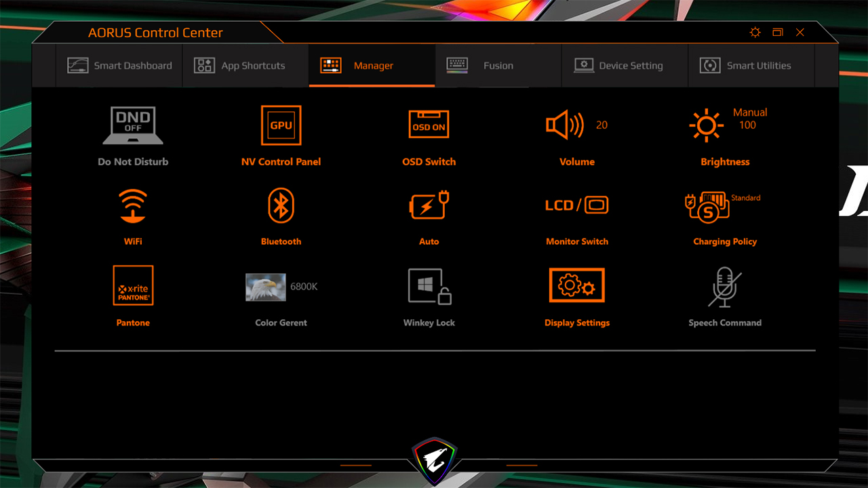This screenshot has height=488, width=868.
Task: Click the Monitor Switch label
Action: 577,242
